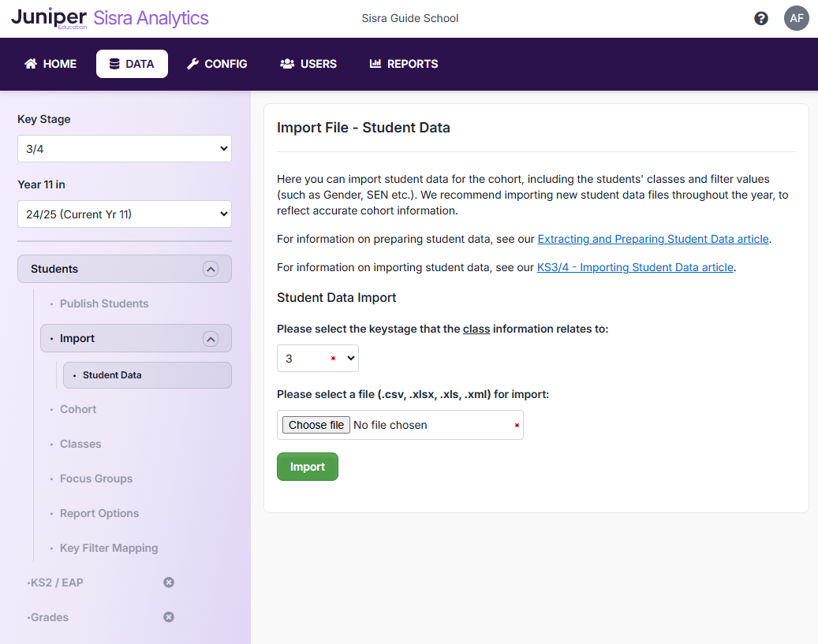Click the question mark help icon

(x=760, y=17)
